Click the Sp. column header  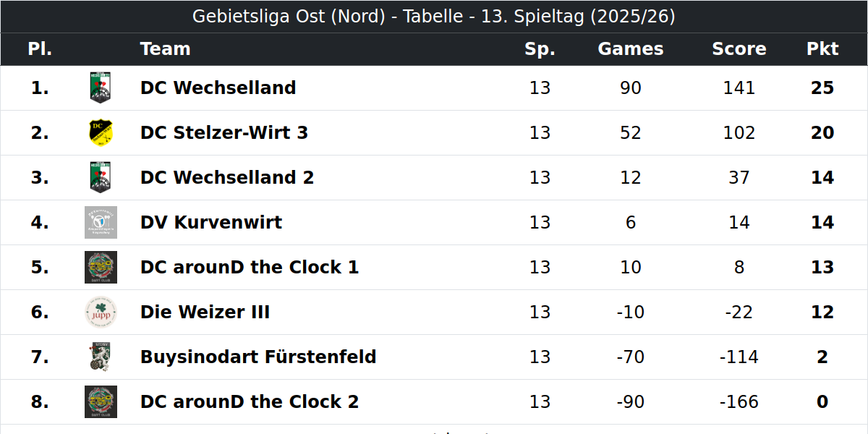pos(540,49)
